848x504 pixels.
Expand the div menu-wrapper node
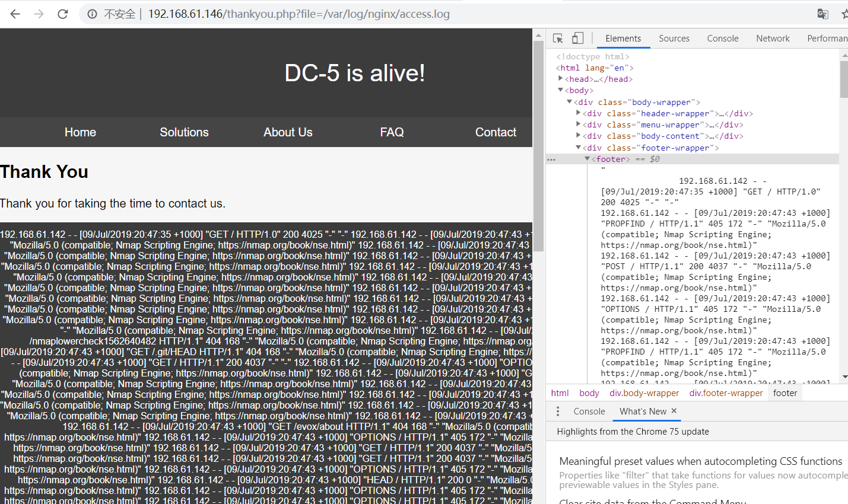point(578,124)
